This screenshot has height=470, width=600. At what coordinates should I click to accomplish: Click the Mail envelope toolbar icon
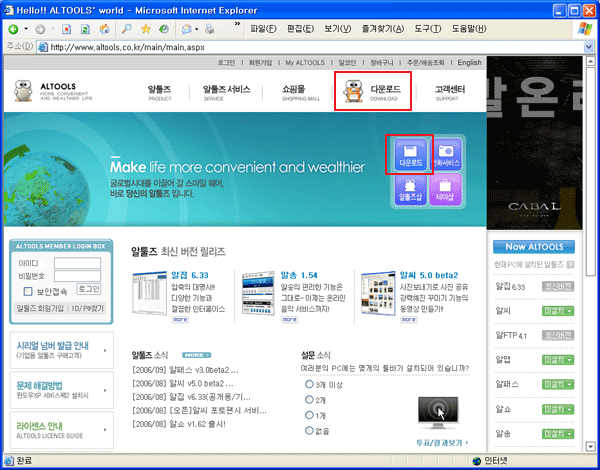[x=186, y=29]
